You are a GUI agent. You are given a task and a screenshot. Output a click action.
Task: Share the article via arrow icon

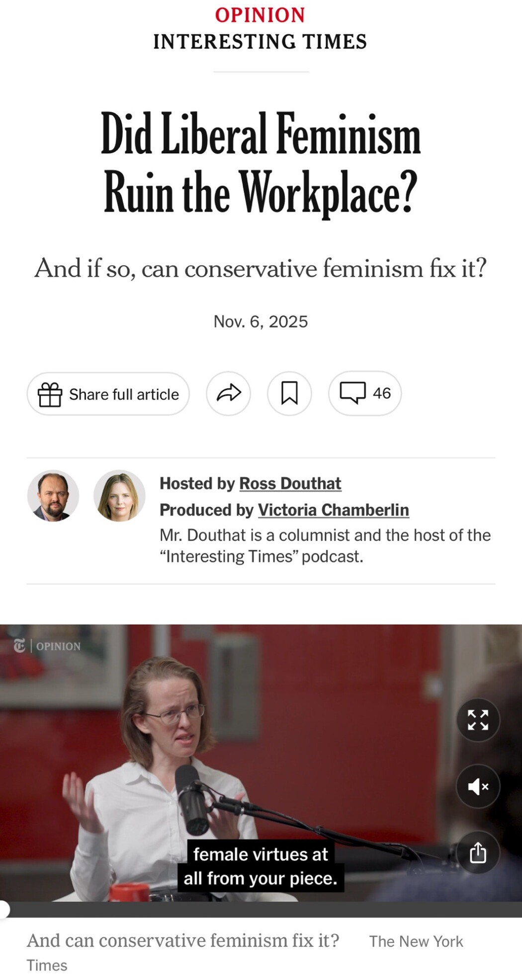229,393
